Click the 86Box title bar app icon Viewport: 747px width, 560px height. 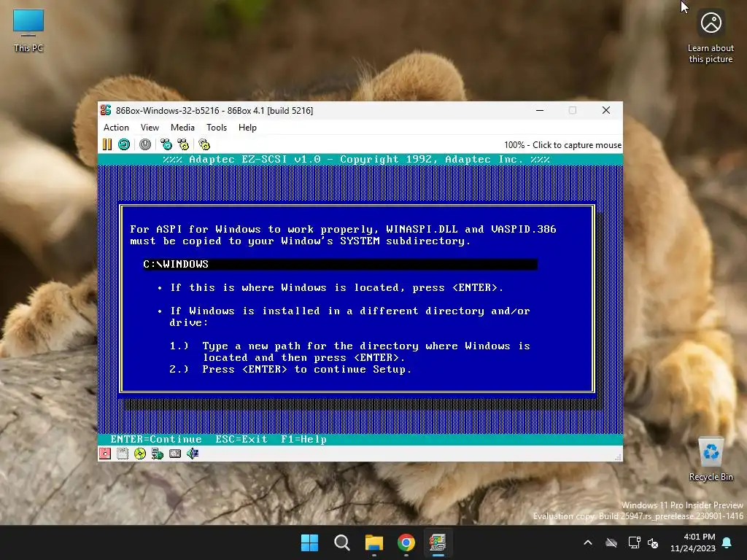(x=106, y=111)
